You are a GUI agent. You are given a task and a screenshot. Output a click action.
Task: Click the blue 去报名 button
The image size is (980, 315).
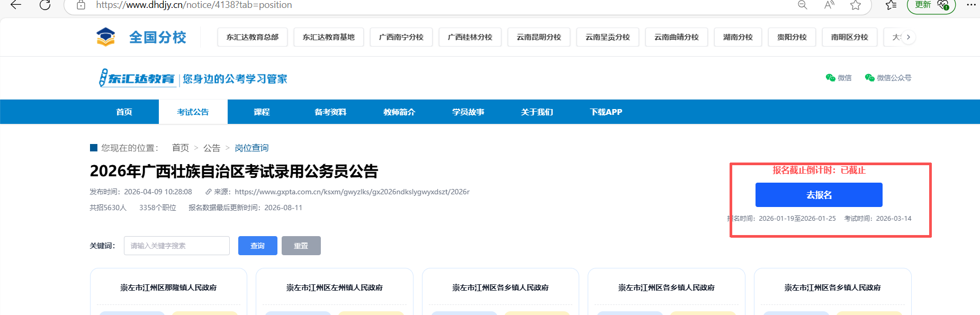pos(819,195)
